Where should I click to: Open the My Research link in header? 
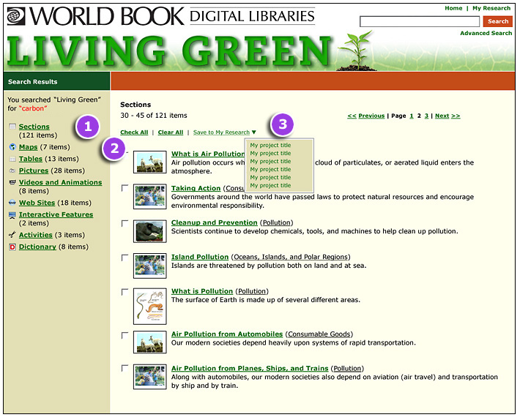pyautogui.click(x=491, y=8)
